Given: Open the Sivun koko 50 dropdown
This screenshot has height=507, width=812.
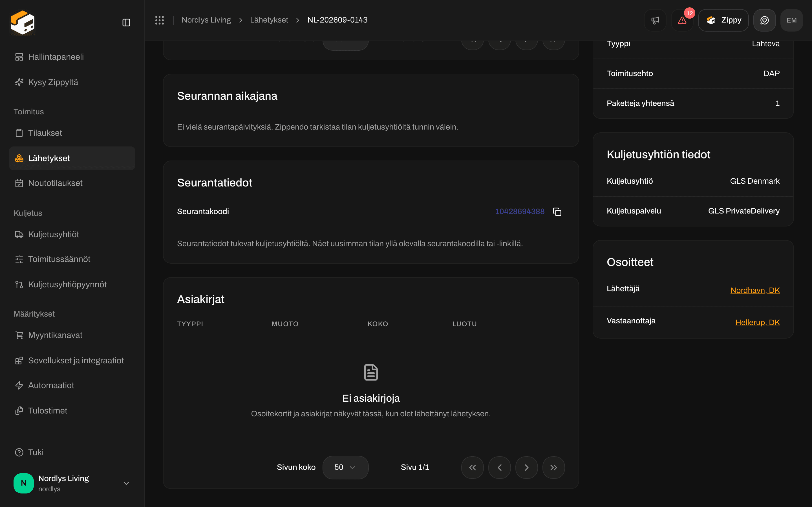Looking at the screenshot, I should (x=345, y=468).
